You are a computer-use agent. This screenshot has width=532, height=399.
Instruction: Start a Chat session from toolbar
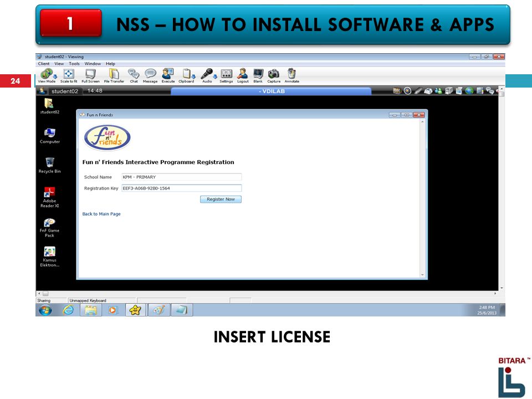point(134,76)
